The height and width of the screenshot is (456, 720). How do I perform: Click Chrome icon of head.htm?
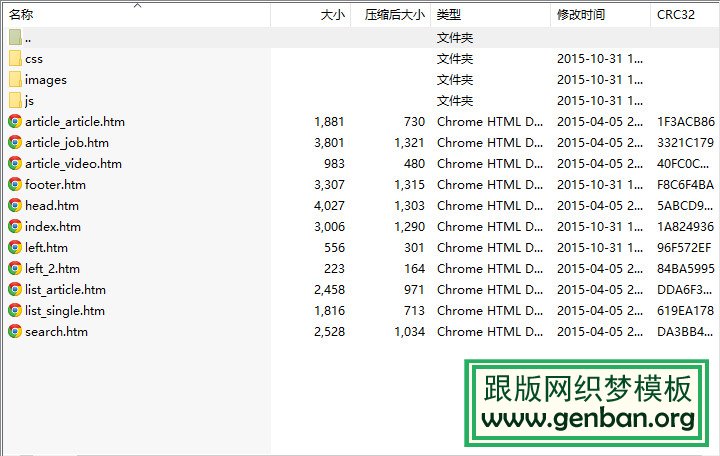click(x=15, y=205)
